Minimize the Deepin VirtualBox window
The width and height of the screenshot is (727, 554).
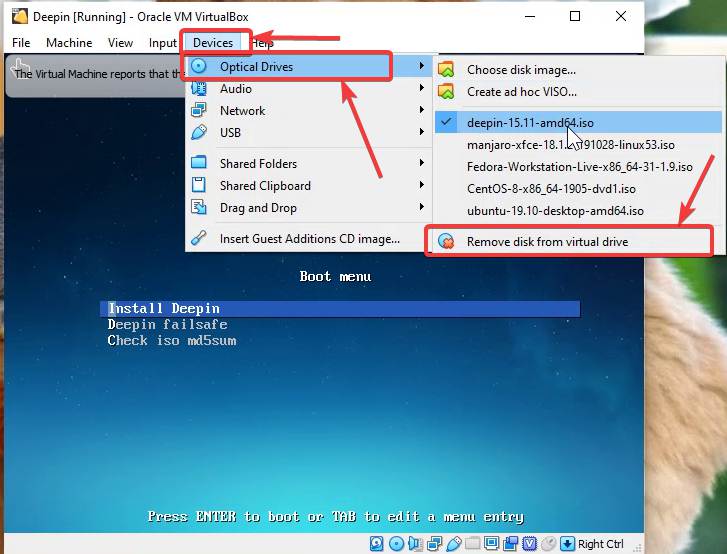[530, 16]
